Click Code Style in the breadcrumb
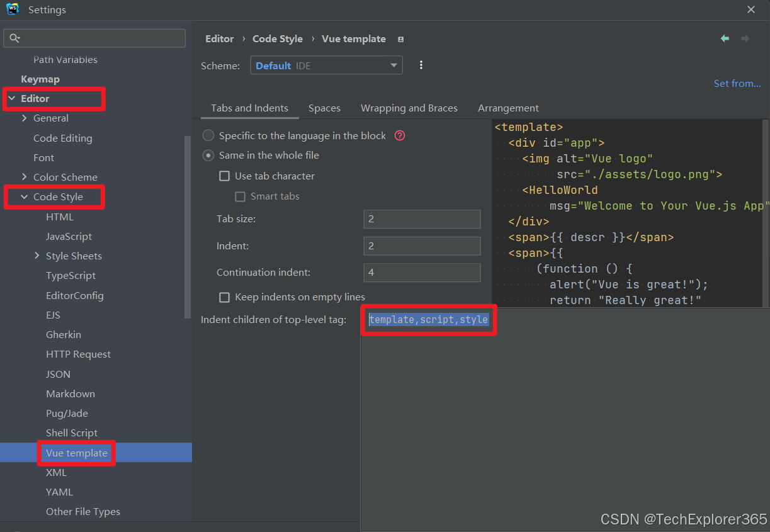 (x=278, y=38)
